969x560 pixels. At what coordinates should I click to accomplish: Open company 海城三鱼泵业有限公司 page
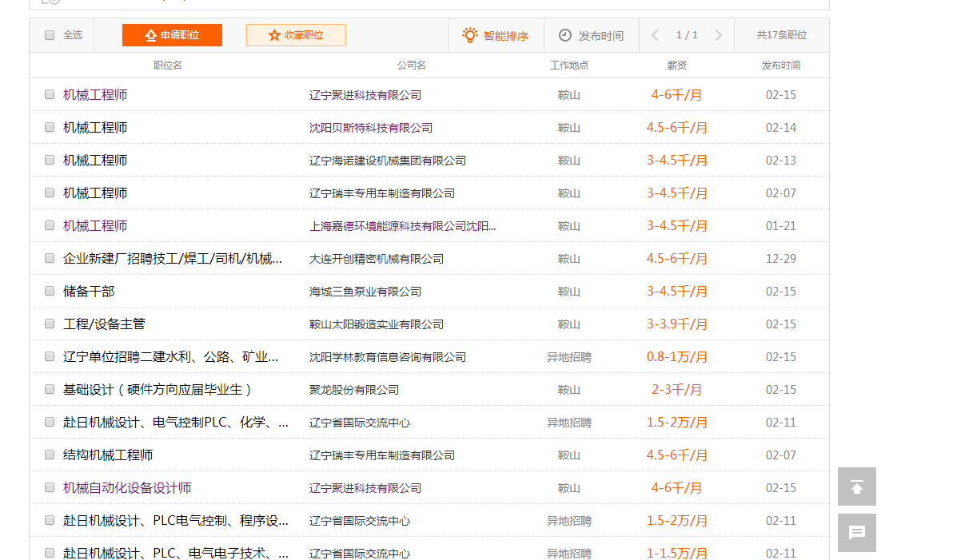click(x=365, y=292)
